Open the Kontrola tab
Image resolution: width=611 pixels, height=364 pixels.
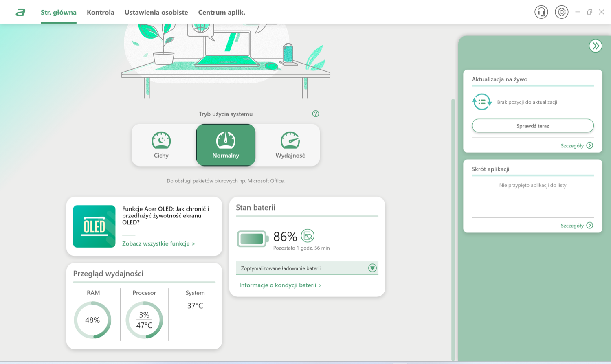tap(101, 12)
